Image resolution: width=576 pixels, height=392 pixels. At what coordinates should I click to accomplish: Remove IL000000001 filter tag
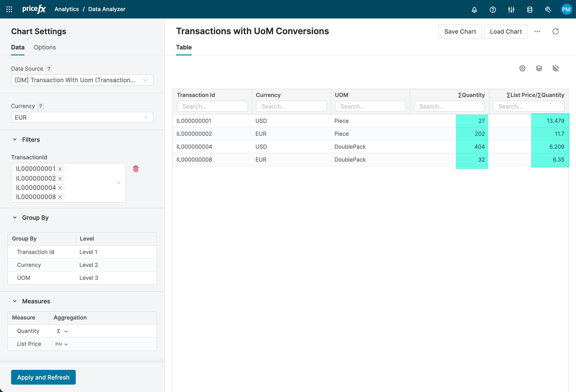[60, 169]
